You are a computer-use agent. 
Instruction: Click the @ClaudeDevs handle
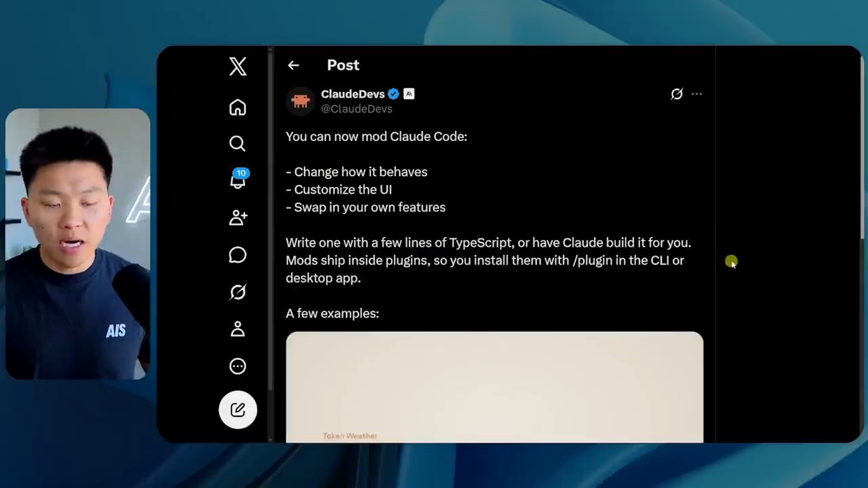coord(357,109)
